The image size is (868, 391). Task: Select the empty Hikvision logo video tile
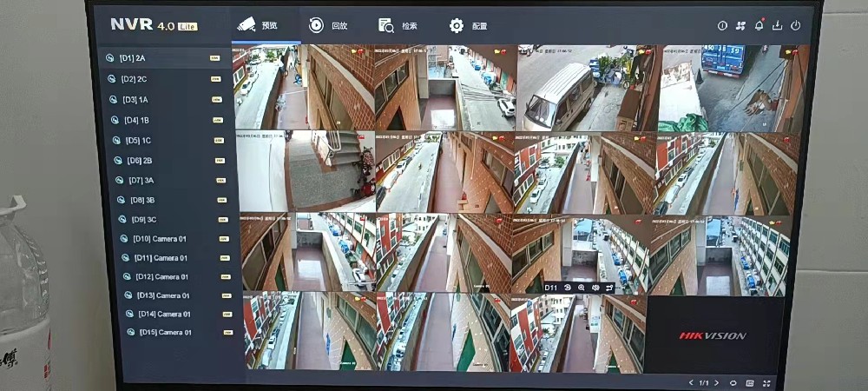click(x=713, y=335)
